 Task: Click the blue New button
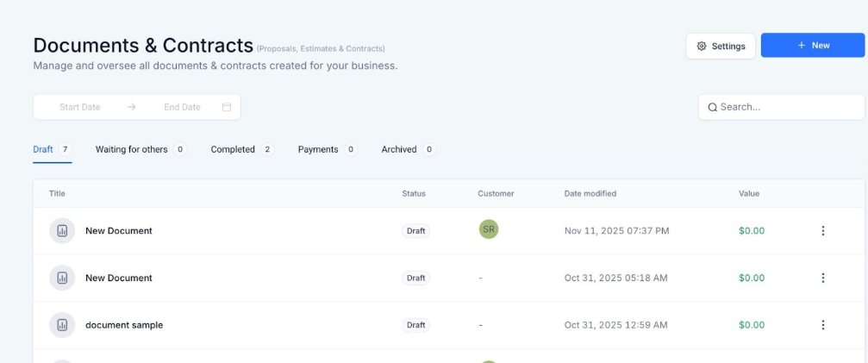(812, 46)
